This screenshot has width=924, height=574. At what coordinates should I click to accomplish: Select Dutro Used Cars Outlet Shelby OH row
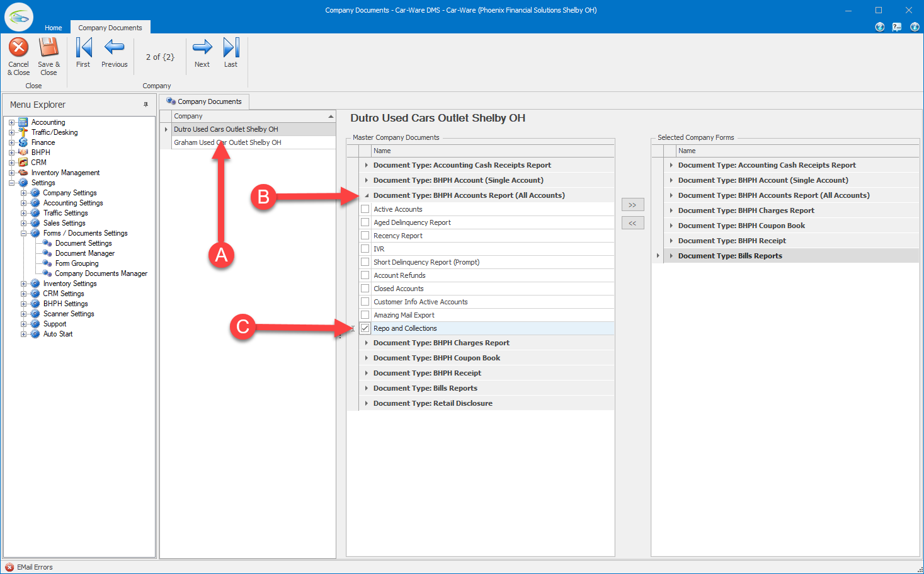pos(254,129)
